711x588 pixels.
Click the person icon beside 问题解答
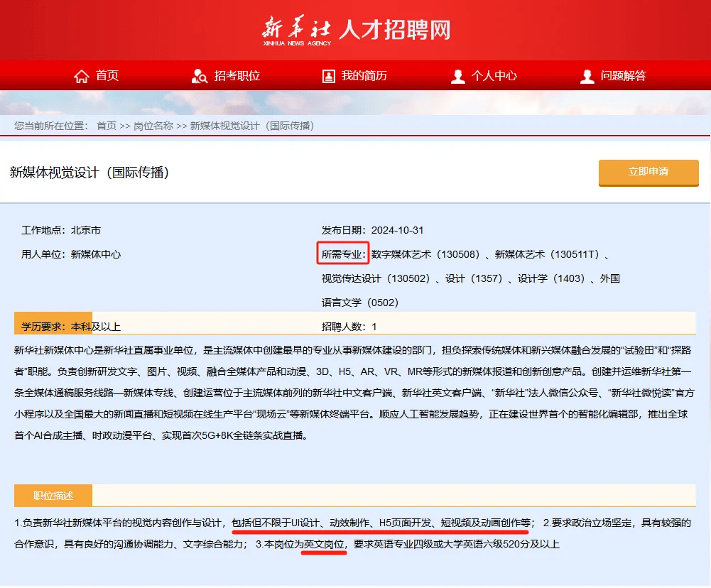coord(587,76)
